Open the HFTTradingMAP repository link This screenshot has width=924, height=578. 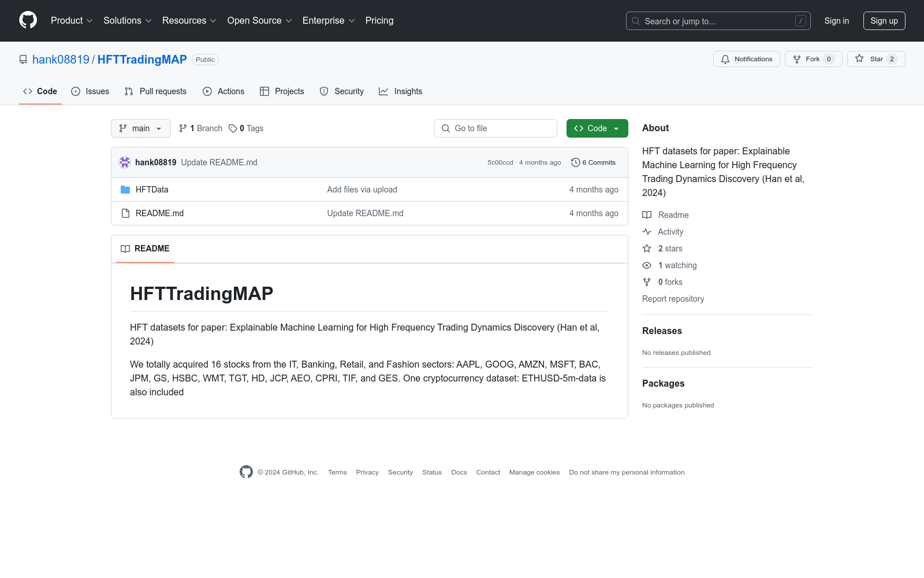(142, 60)
